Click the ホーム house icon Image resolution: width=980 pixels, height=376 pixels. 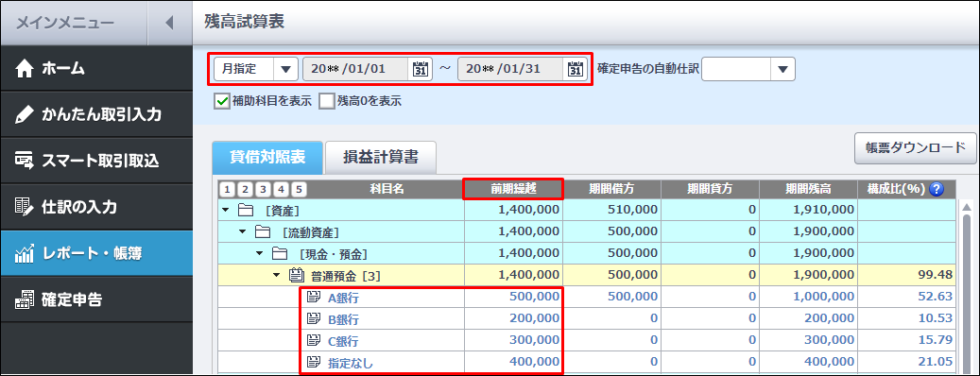[x=24, y=69]
